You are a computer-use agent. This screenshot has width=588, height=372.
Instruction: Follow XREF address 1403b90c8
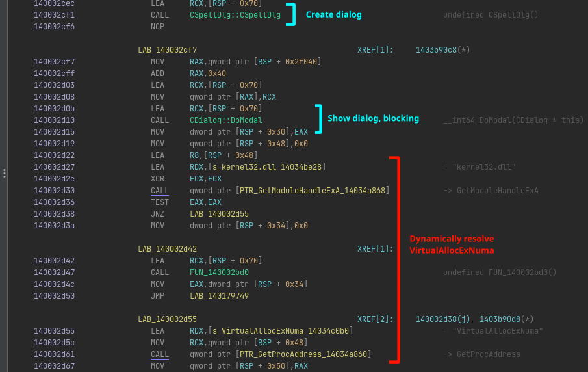(436, 50)
